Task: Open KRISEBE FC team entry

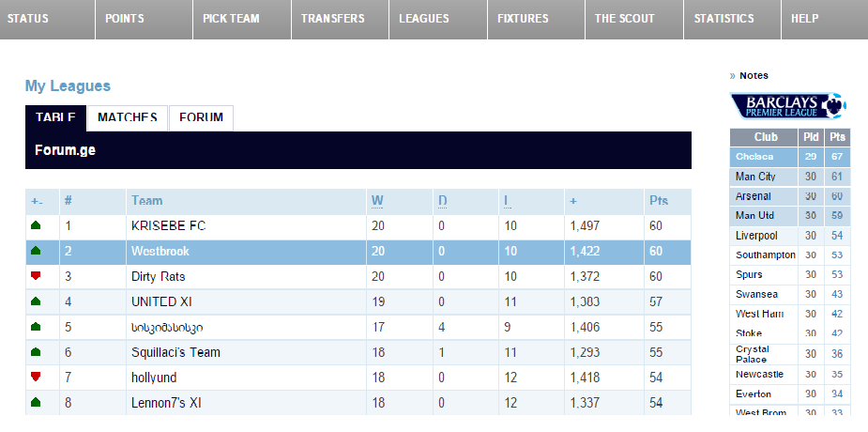Action: pyautogui.click(x=169, y=226)
